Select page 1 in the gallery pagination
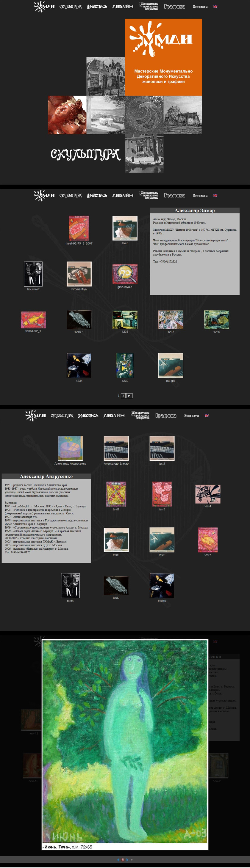This screenshot has height=868, width=250. 119,396
